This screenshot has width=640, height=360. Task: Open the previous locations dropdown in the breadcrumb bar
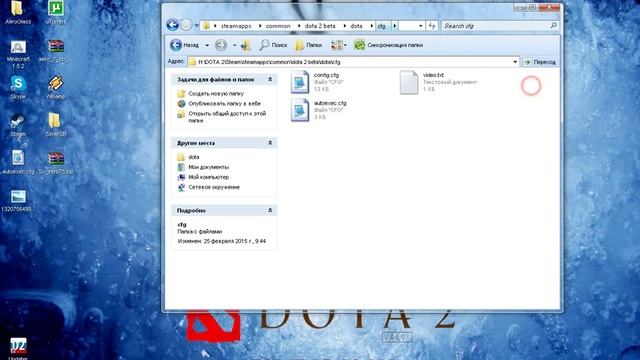[x=420, y=26]
